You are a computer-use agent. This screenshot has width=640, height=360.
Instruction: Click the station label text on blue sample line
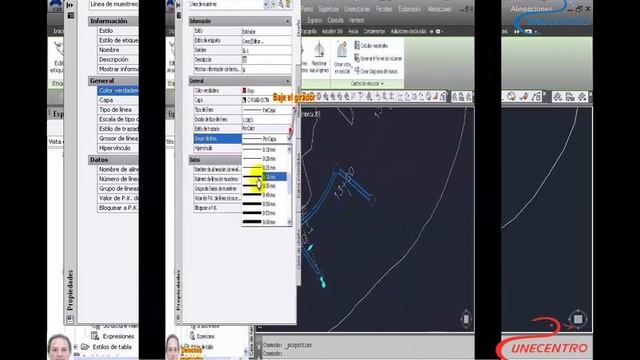click(x=345, y=183)
